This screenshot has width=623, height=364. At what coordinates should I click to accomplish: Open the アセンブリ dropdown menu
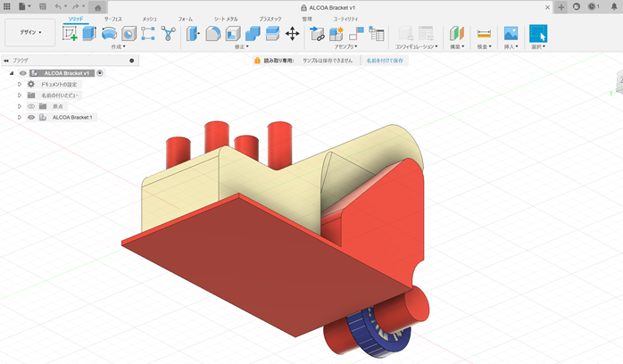pyautogui.click(x=345, y=47)
